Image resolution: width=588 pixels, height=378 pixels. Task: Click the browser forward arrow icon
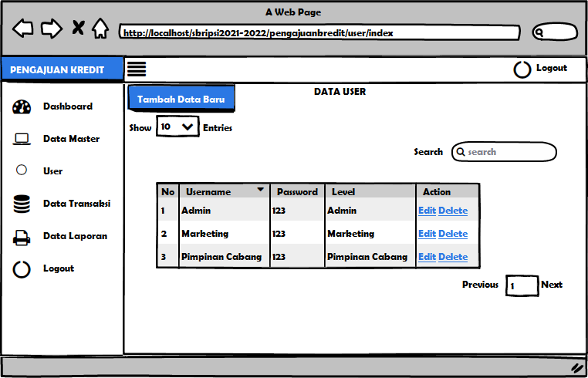(x=52, y=29)
